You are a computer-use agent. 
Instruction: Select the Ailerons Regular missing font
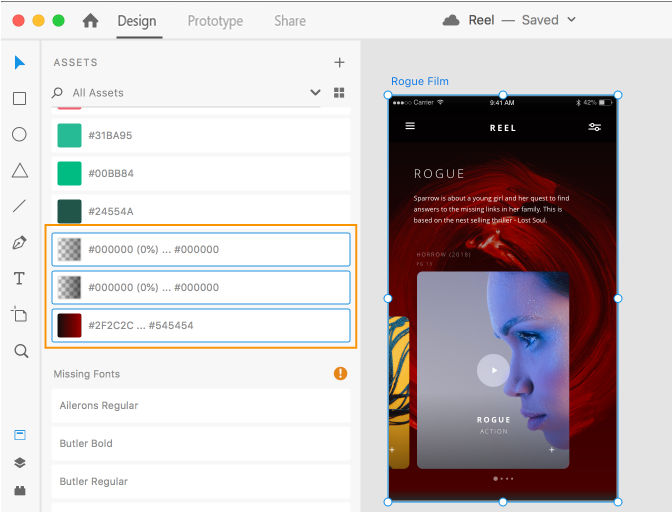(201, 406)
